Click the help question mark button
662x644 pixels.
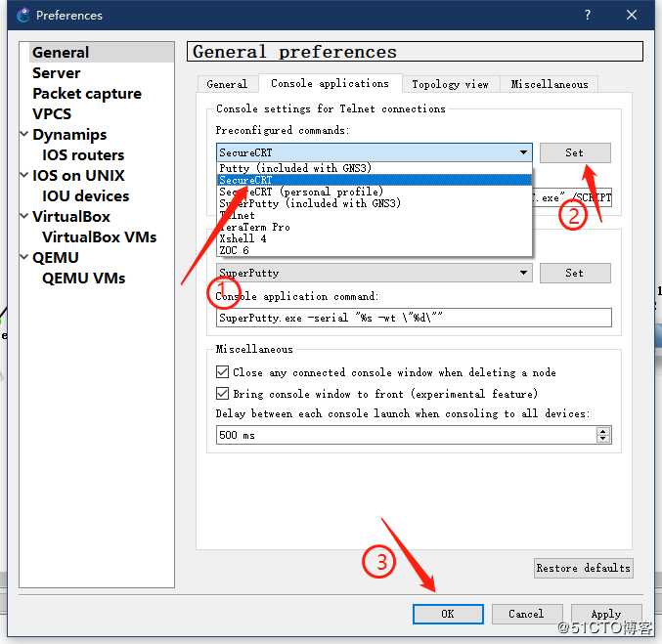588,16
